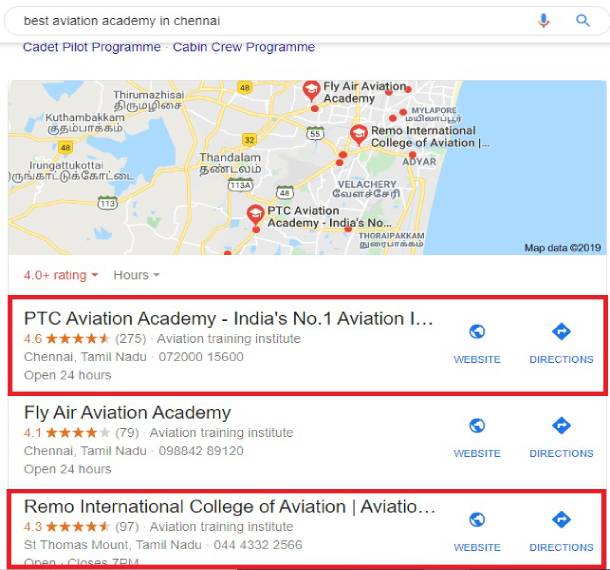The width and height of the screenshot is (610, 570).
Task: Click Fly Air Aviation Academy map pin
Action: [311, 90]
